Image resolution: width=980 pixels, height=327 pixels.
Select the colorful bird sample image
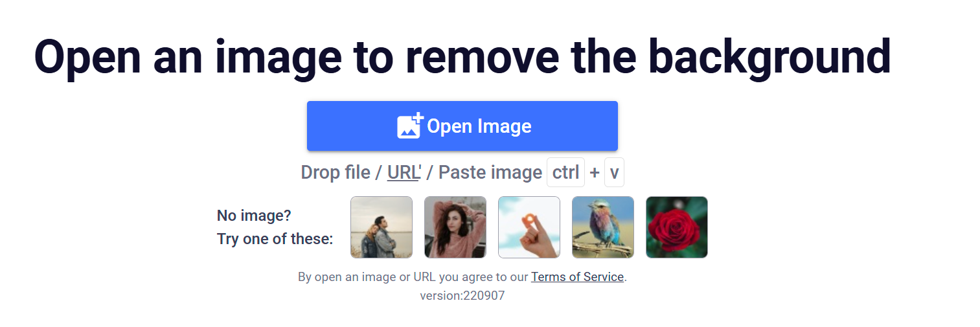tap(603, 227)
